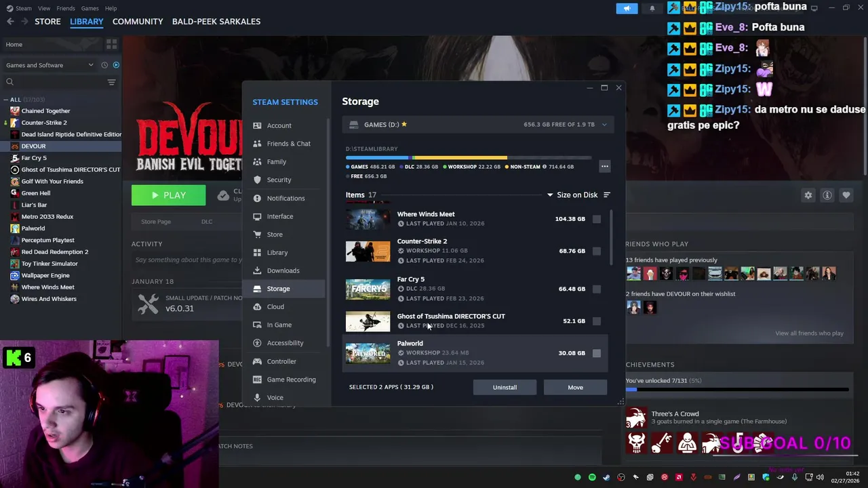The image size is (868, 488).
Task: Click the green PLAY button for DEVOUR
Action: [168, 195]
